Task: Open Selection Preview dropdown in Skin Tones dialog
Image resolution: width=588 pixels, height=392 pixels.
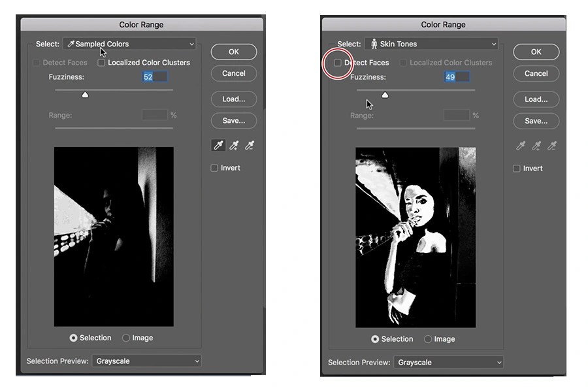Action: 448,363
